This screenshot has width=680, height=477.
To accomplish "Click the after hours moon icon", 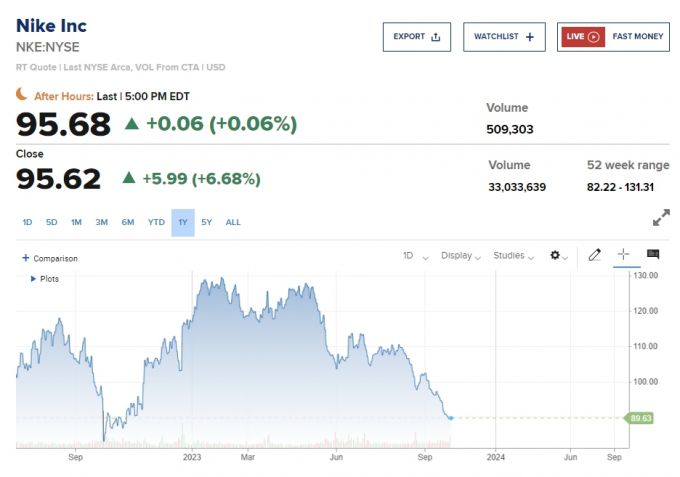I will (21, 95).
